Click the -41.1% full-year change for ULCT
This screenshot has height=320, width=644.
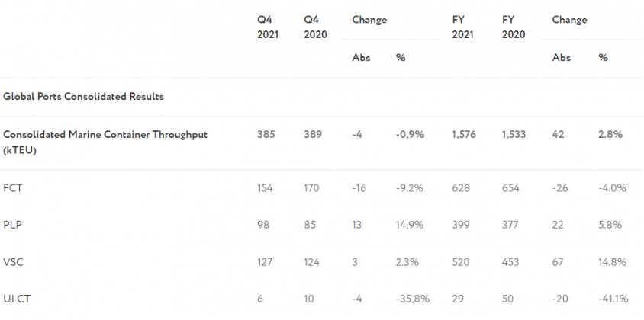pyautogui.click(x=612, y=299)
